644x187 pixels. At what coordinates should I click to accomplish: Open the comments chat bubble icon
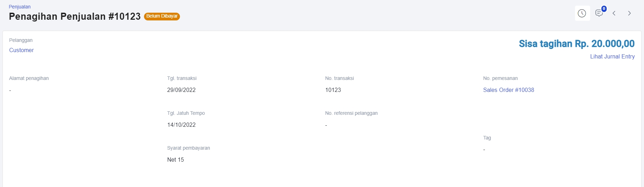[599, 13]
